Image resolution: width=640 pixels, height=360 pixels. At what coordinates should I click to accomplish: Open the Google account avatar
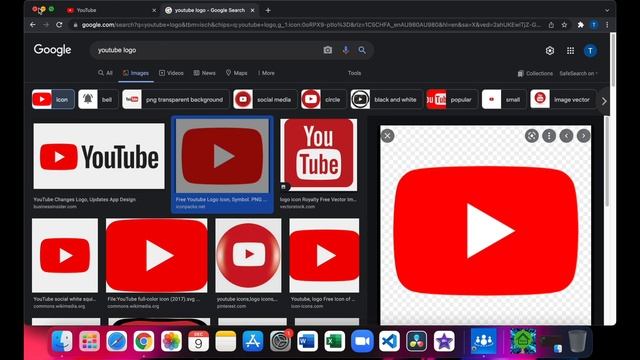[590, 51]
